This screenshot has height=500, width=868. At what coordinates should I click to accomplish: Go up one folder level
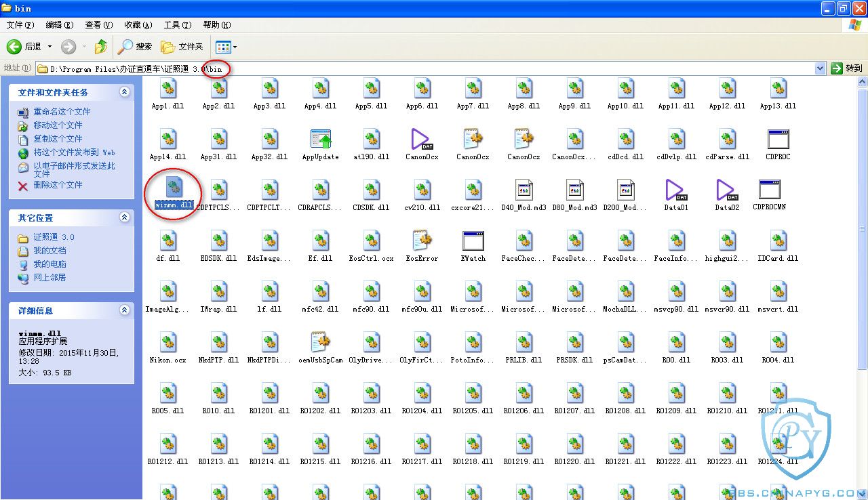[101, 47]
